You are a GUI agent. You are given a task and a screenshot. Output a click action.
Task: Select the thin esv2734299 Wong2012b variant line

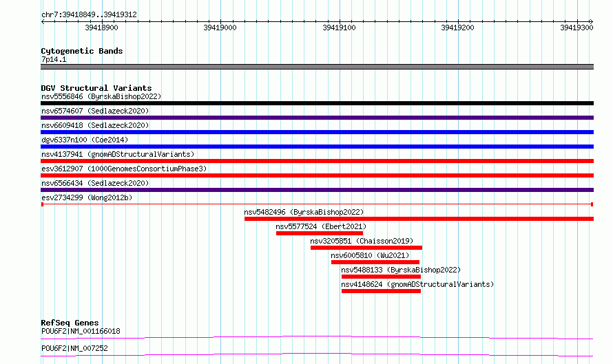coord(317,204)
